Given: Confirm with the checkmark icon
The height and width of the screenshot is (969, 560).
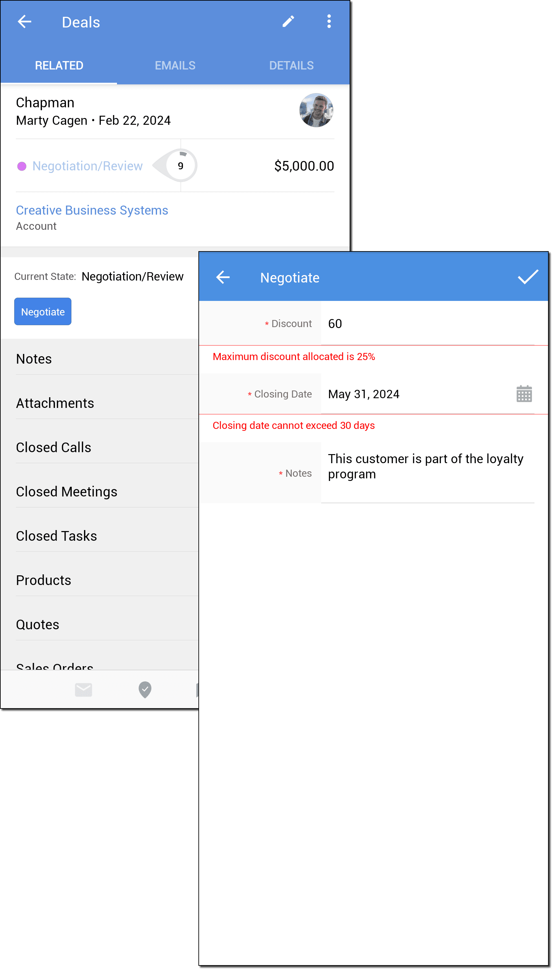Looking at the screenshot, I should 528,277.
